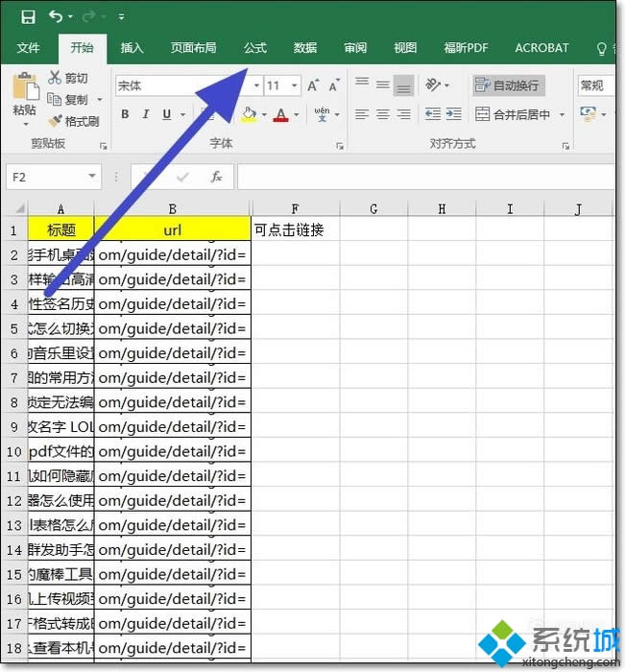This screenshot has height=672, width=625.
Task: Click the wén phonetic guide icon
Action: point(322,114)
